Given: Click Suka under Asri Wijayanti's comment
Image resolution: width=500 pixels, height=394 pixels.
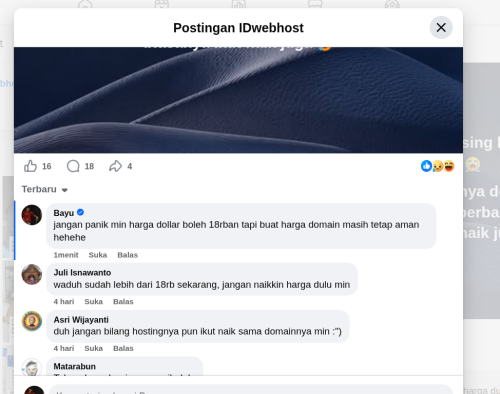Looking at the screenshot, I should point(93,348).
